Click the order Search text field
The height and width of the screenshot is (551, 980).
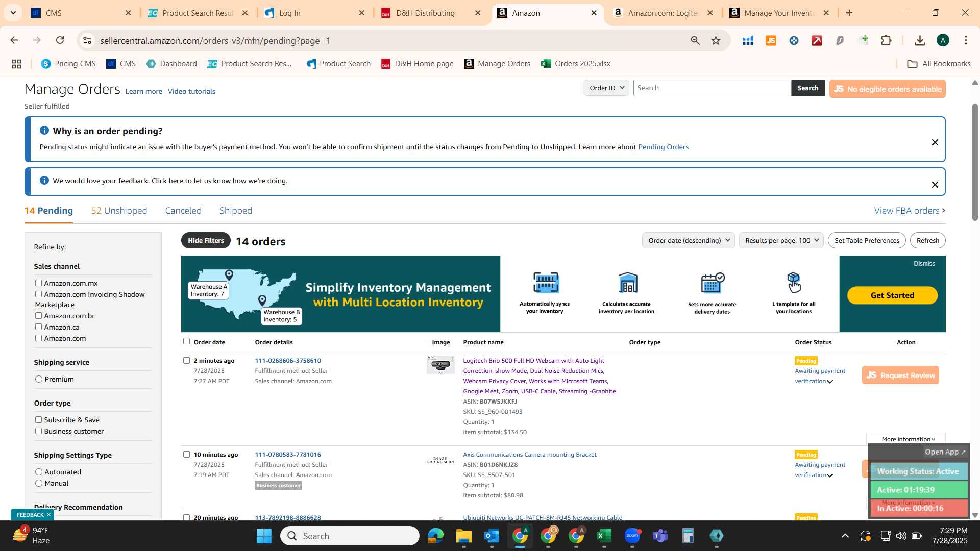tap(712, 88)
